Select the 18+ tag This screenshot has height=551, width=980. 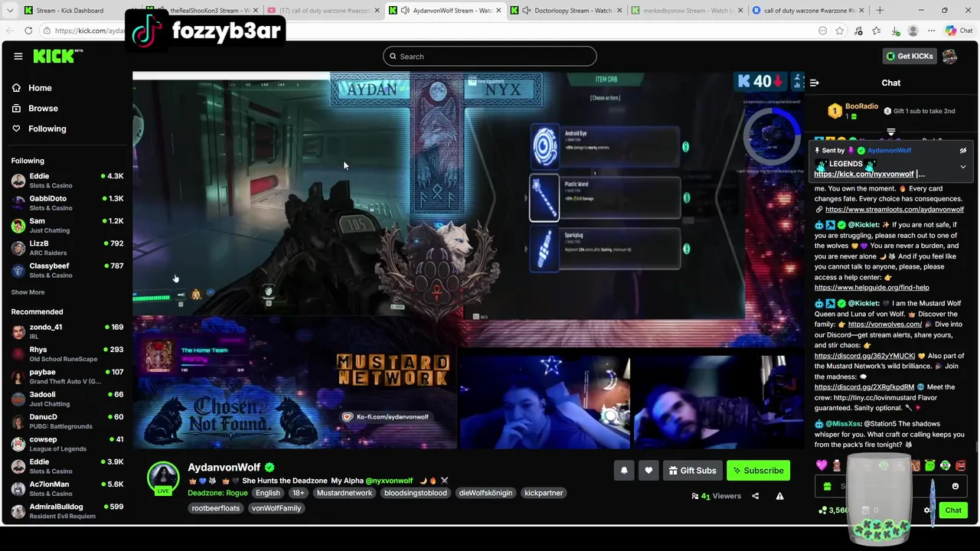(x=299, y=493)
